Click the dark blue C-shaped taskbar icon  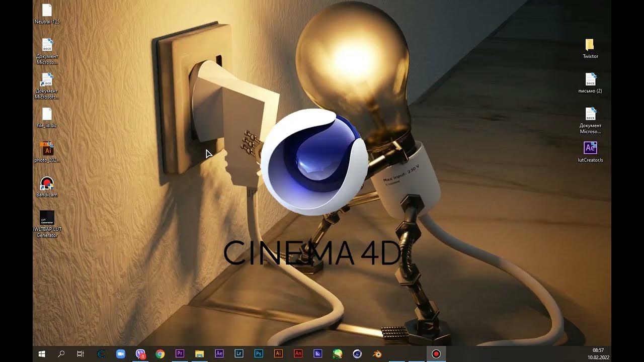[x=101, y=354]
